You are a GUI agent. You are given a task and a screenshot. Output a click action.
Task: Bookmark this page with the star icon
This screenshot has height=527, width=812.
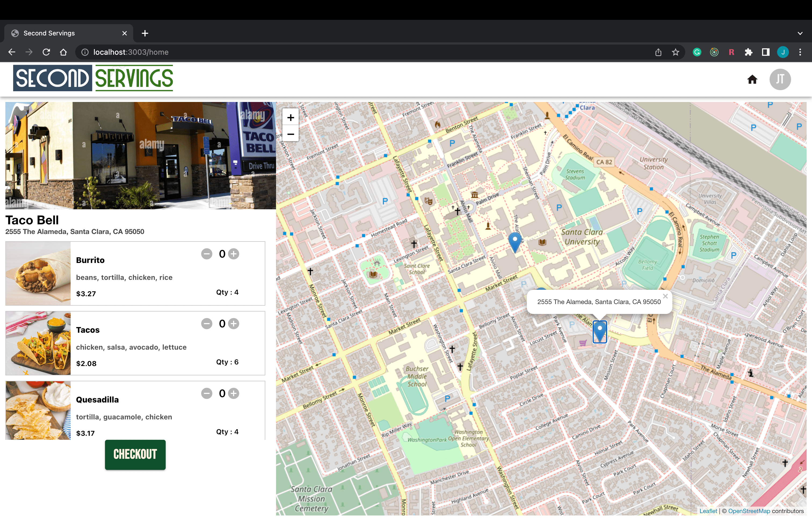[x=676, y=52]
